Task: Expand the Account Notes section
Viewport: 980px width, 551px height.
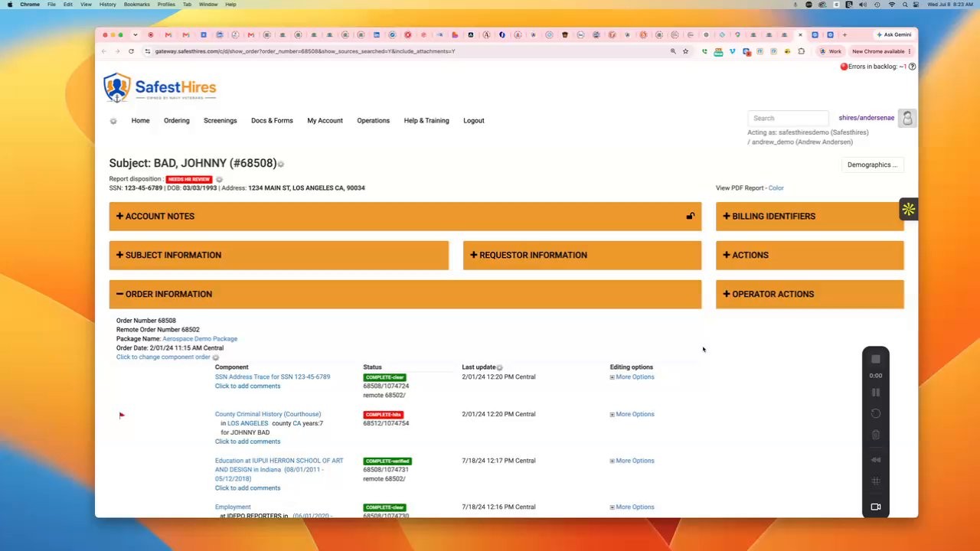Action: pos(405,217)
